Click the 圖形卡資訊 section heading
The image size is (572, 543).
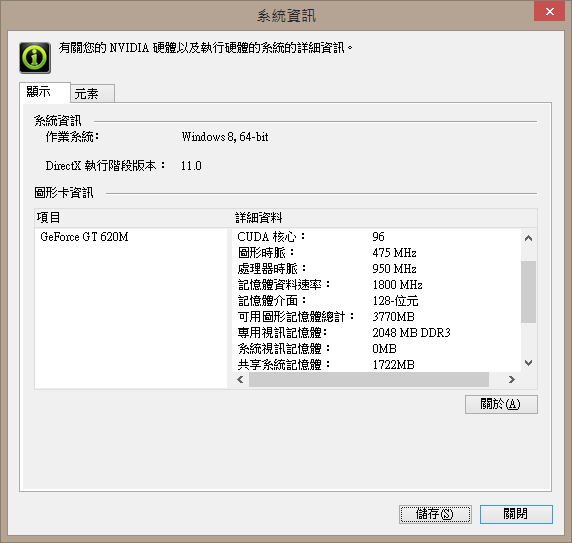coord(64,193)
